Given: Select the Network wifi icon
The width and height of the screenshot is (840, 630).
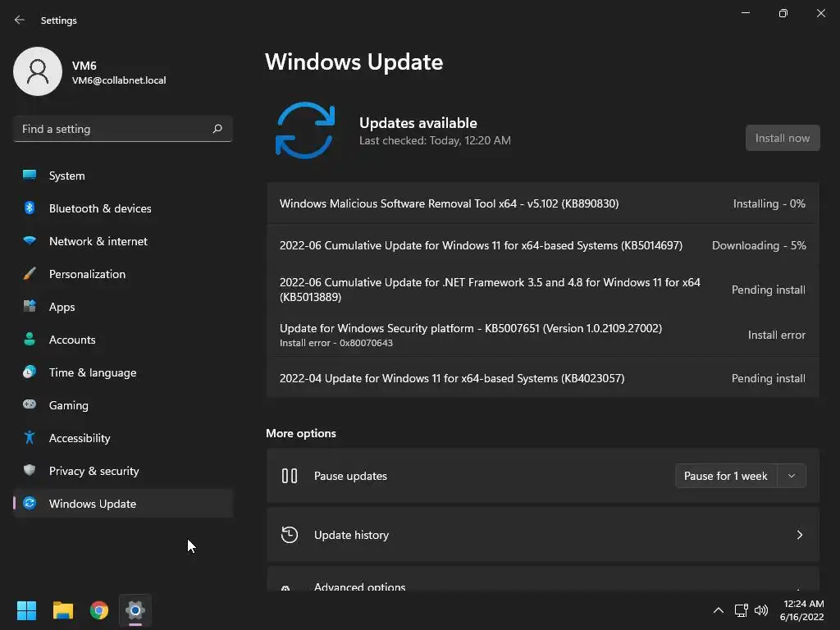Looking at the screenshot, I should coord(30,240).
